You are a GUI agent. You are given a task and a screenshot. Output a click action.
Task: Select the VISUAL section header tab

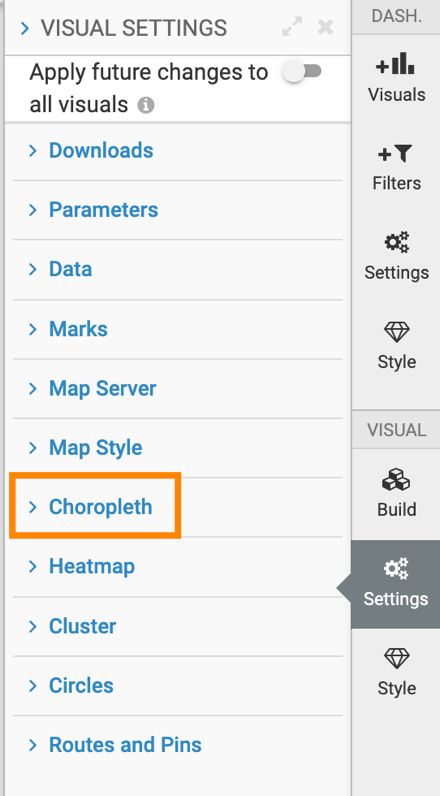396,429
